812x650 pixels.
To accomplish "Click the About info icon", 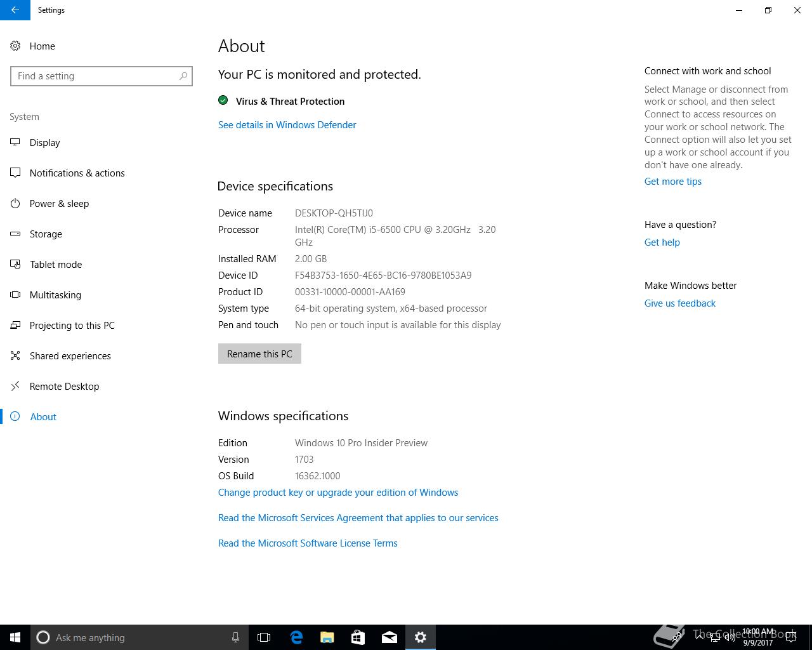I will coord(15,416).
